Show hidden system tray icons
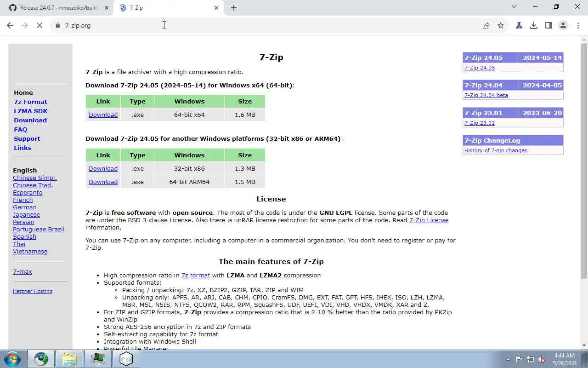Screen dimensions: 588x368 coord(508,359)
